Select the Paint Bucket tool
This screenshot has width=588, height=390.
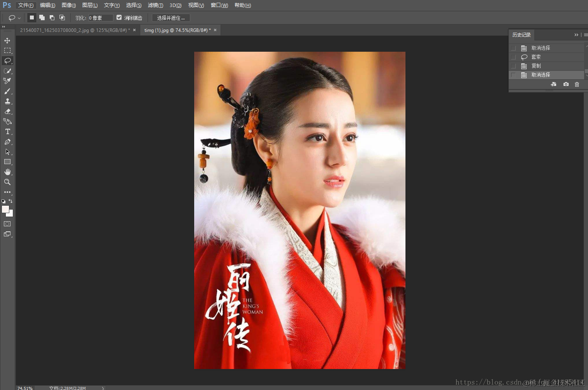(x=7, y=121)
